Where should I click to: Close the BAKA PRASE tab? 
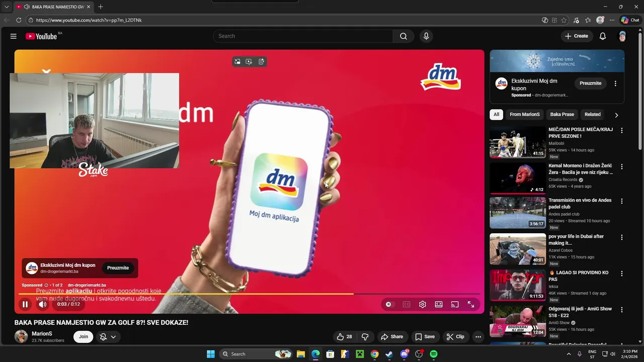(x=88, y=7)
